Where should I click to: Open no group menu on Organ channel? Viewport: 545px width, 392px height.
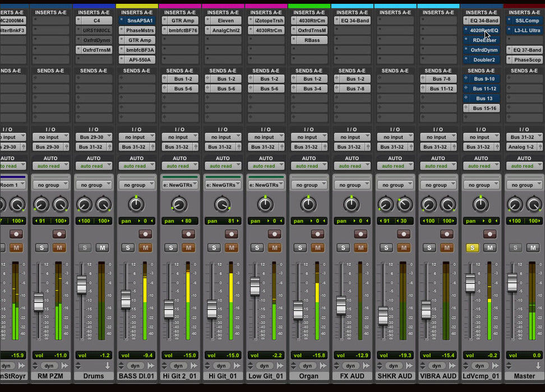coord(309,185)
